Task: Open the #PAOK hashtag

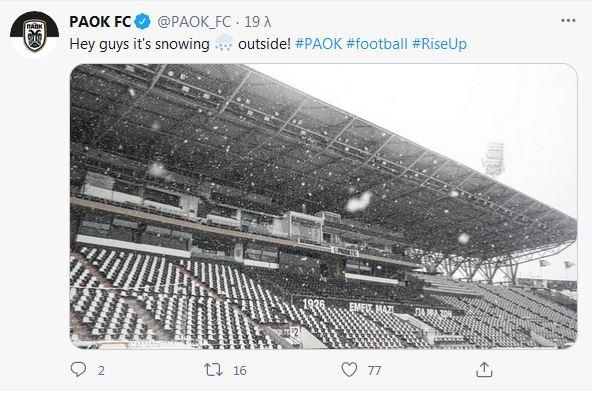Action: pyautogui.click(x=318, y=44)
